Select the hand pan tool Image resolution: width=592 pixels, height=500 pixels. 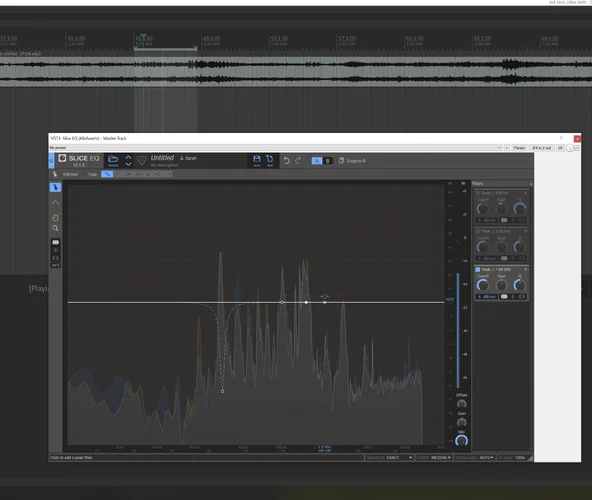pos(55,218)
